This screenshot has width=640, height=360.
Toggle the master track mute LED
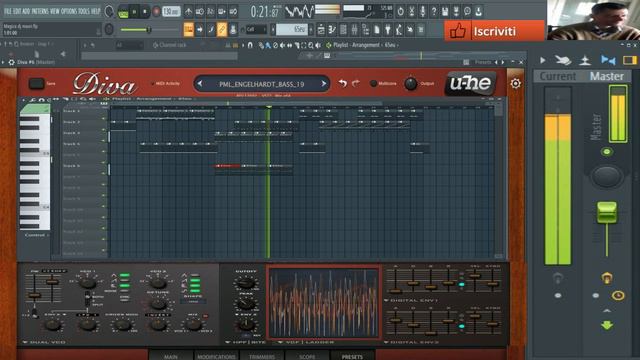(x=607, y=152)
